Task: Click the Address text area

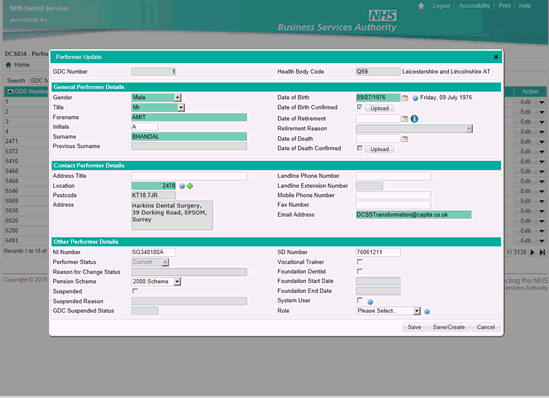Action: point(172,215)
